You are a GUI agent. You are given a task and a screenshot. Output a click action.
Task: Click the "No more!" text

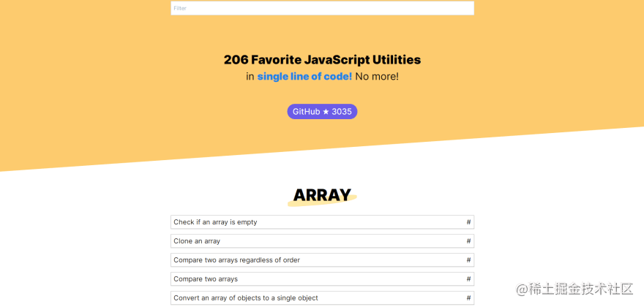[x=377, y=77]
